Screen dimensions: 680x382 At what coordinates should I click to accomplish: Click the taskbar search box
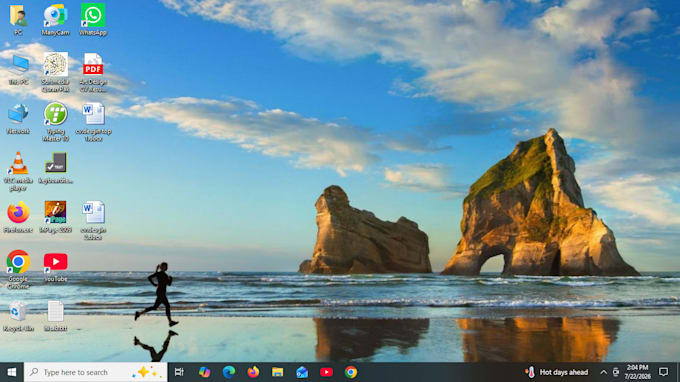coord(95,372)
